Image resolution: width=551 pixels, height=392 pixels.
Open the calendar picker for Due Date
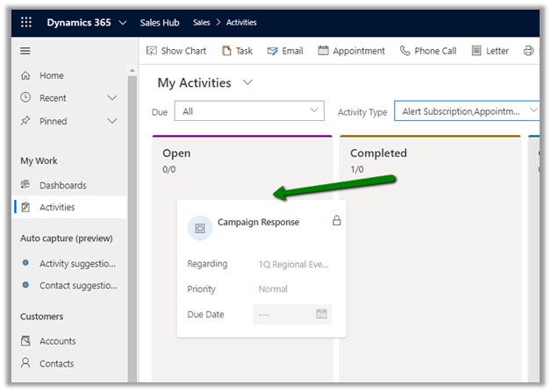pos(321,314)
